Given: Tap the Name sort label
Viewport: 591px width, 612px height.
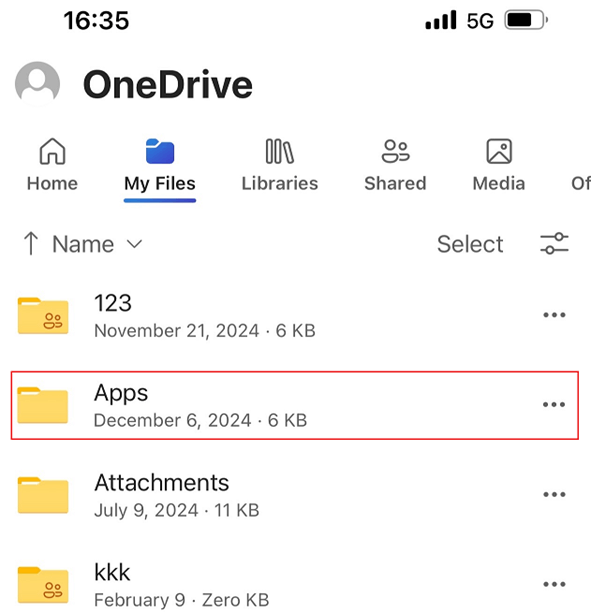Looking at the screenshot, I should [83, 244].
